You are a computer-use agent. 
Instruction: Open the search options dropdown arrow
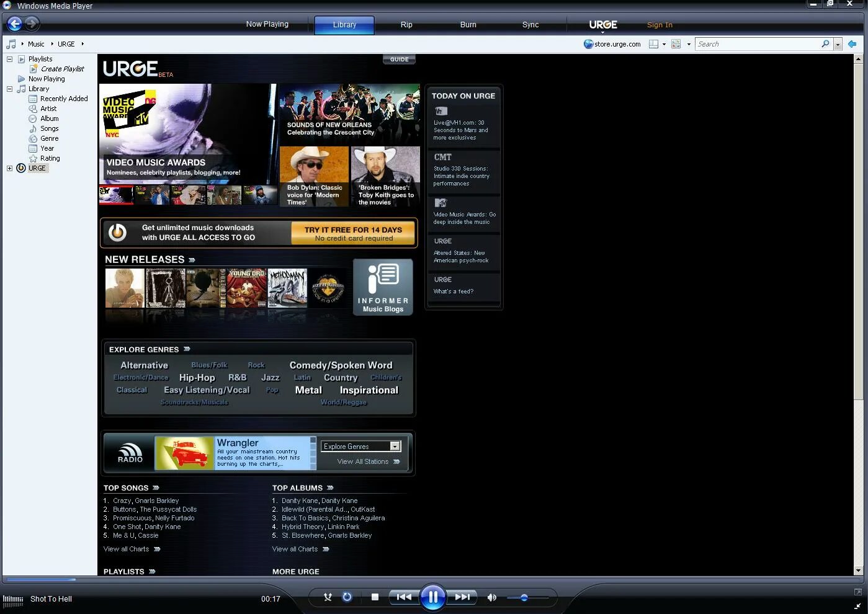point(838,44)
